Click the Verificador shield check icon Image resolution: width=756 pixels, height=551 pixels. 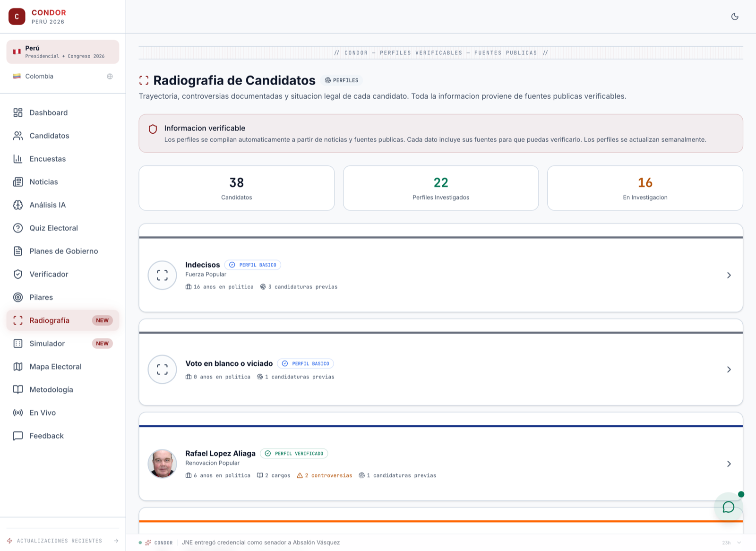click(x=18, y=274)
